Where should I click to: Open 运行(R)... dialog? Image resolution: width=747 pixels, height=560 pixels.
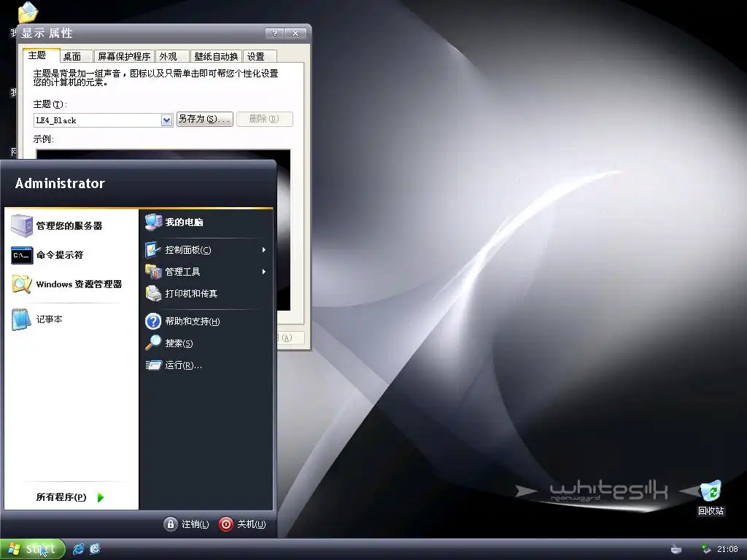pos(206,365)
